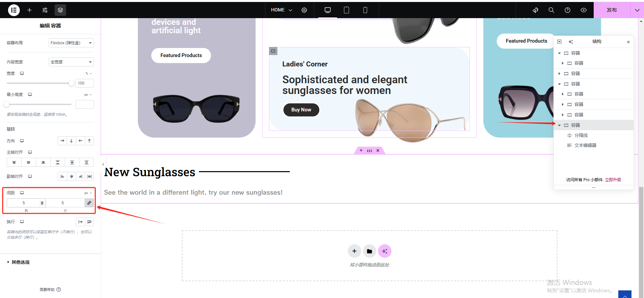Expand the 其他选项 section
Screen dimensions: 644x298
click(x=20, y=262)
